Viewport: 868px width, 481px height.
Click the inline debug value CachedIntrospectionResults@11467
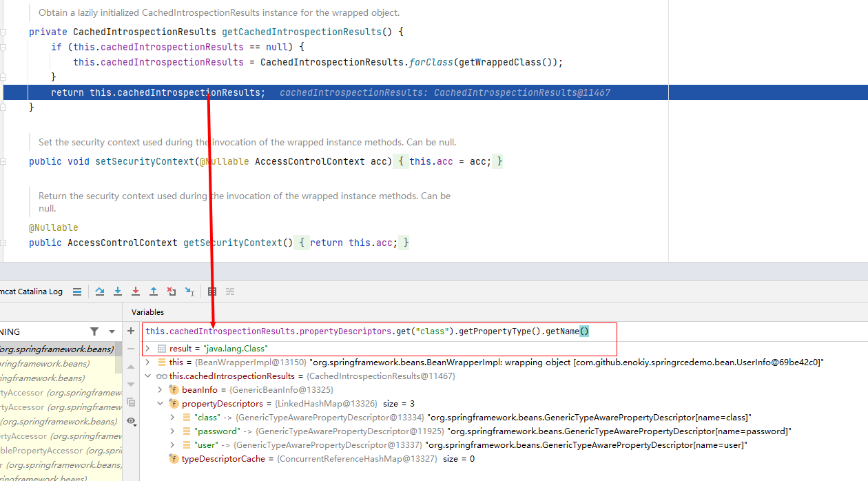click(x=522, y=92)
